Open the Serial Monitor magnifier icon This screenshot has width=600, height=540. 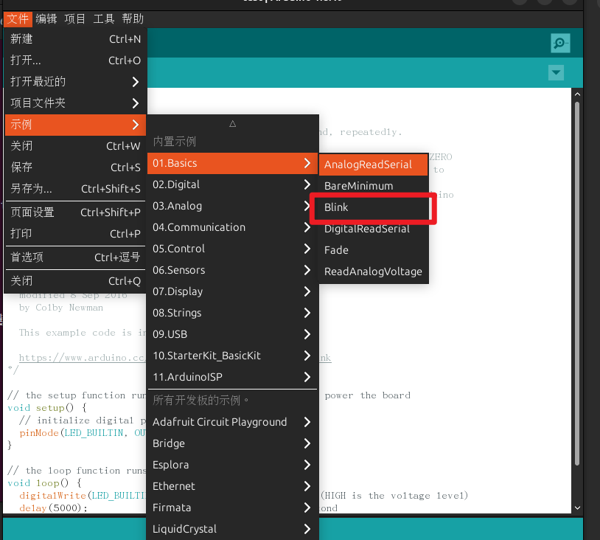[560, 43]
